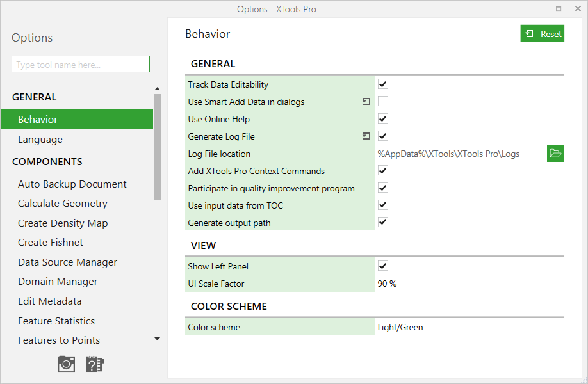Select Calculate Geometry component
Image resolution: width=588 pixels, height=384 pixels.
(63, 204)
